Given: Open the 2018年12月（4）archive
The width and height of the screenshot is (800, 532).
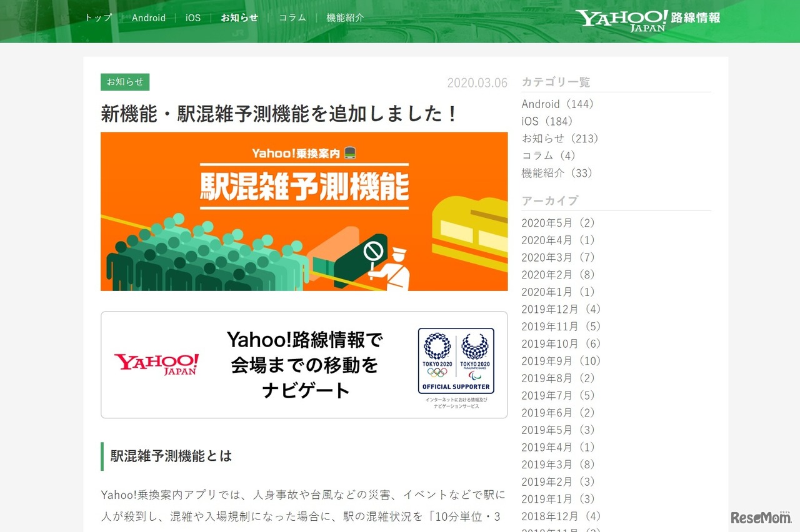Looking at the screenshot, I should (561, 516).
